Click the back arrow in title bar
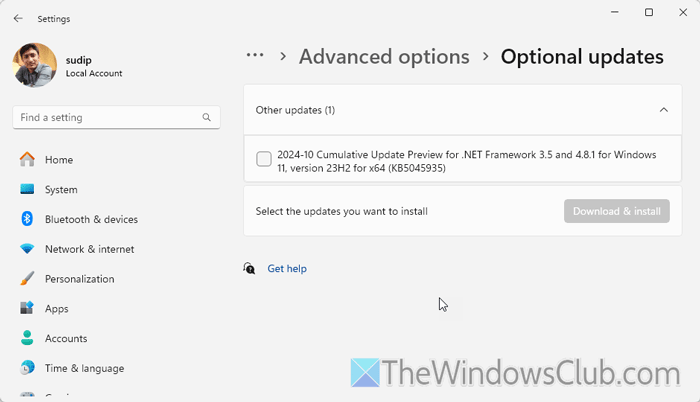The height and width of the screenshot is (402, 700). click(x=18, y=18)
